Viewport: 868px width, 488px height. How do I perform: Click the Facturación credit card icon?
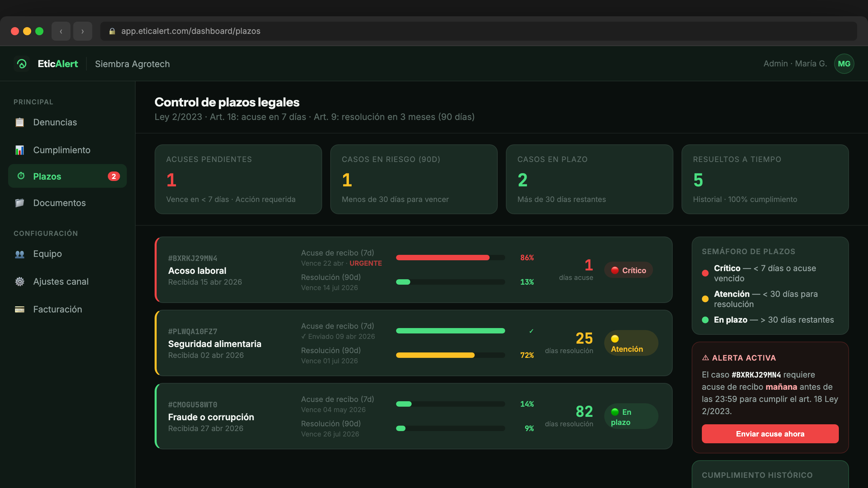(x=20, y=309)
